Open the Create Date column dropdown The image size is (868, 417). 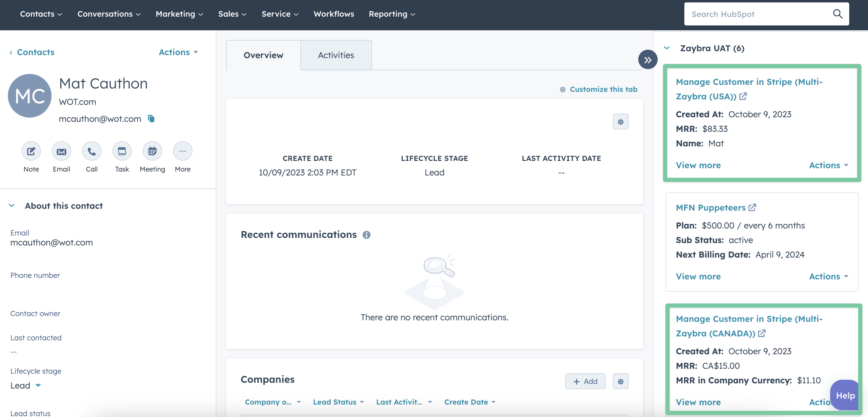[x=470, y=402]
